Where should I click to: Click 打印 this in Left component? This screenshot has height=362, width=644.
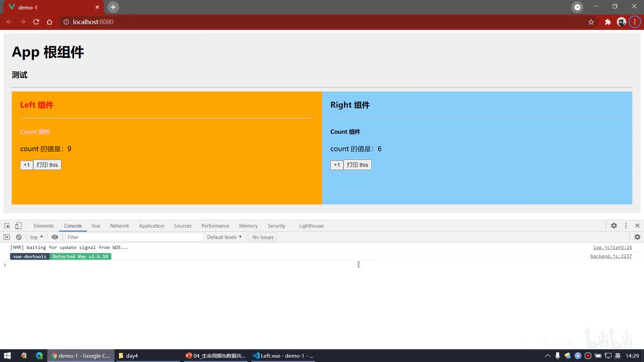(x=47, y=165)
